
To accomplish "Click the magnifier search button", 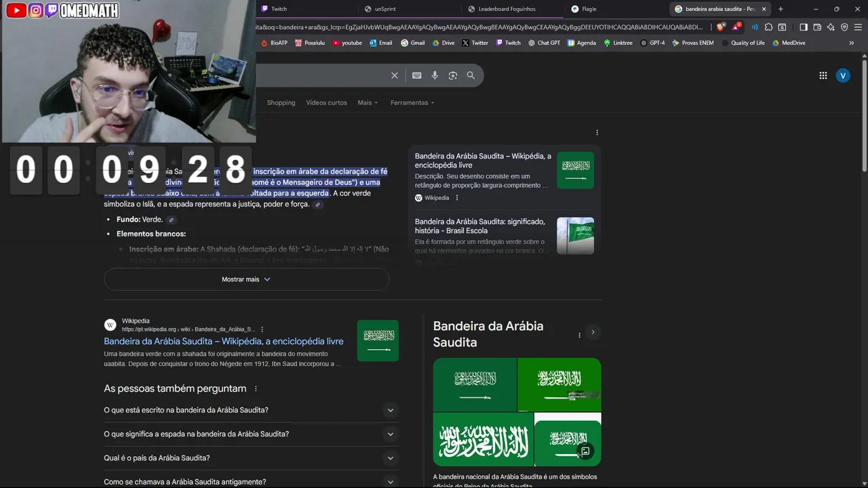I will 471,75.
